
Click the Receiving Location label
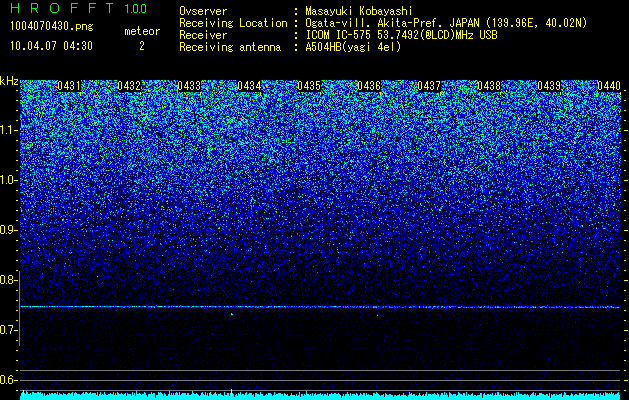233,23
